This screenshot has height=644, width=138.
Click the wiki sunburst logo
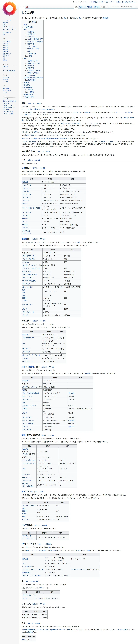coord(10,9)
